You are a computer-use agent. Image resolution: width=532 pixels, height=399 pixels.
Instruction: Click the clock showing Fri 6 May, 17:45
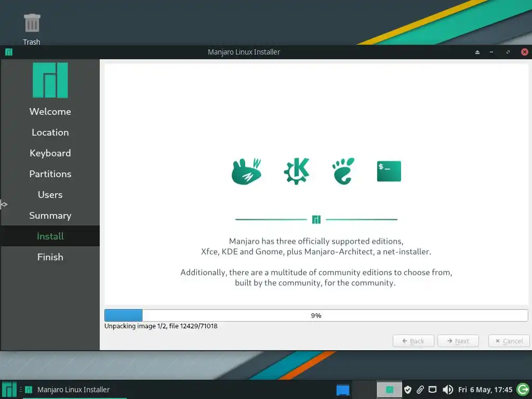click(485, 390)
